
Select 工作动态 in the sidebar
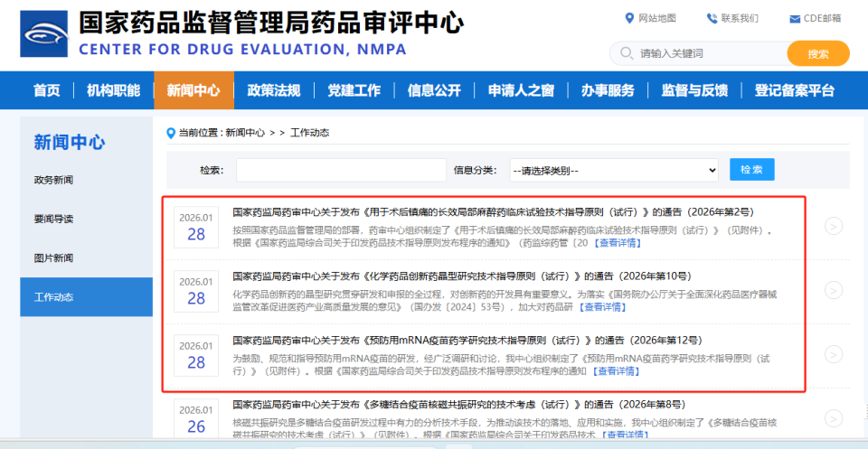click(87, 297)
